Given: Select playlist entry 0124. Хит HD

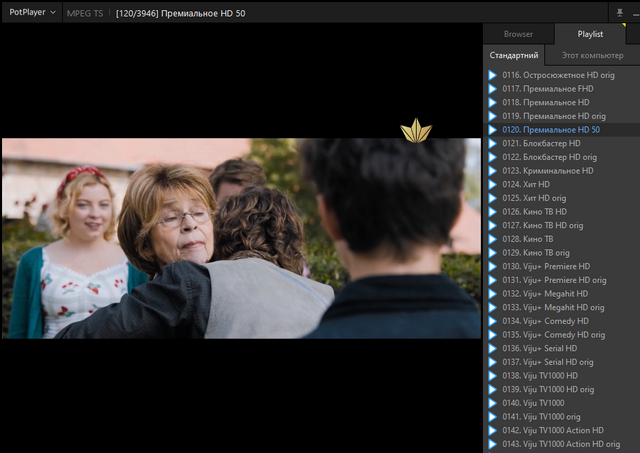Looking at the screenshot, I should 562,184.
